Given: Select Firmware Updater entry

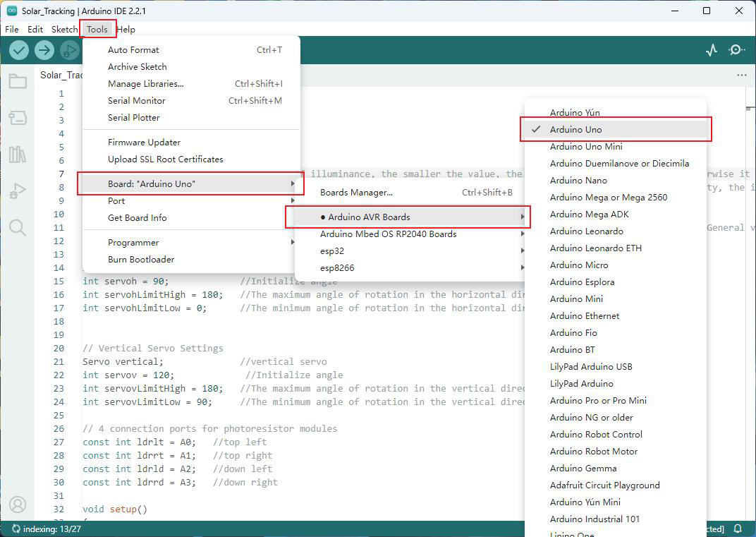Looking at the screenshot, I should pyautogui.click(x=191, y=143).
